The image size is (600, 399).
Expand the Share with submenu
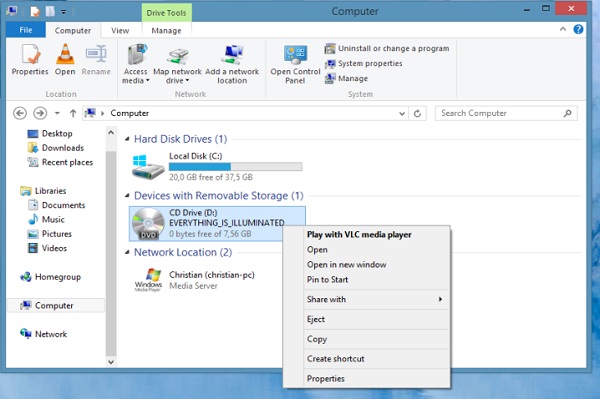click(x=376, y=300)
